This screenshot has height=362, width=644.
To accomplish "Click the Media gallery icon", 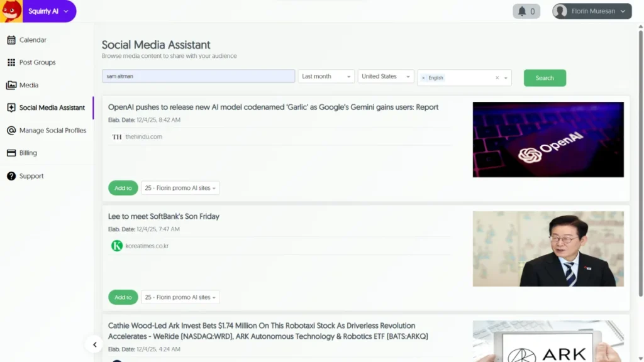I will [11, 85].
